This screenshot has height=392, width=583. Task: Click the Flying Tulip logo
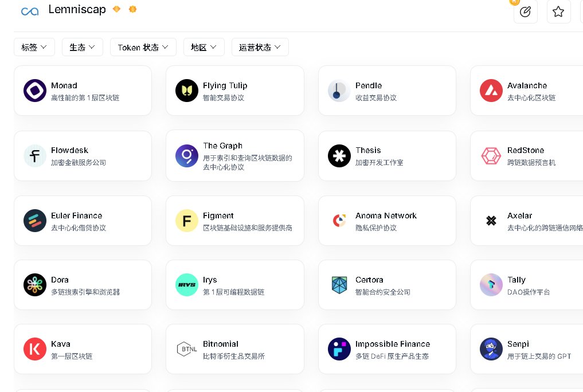pos(187,91)
